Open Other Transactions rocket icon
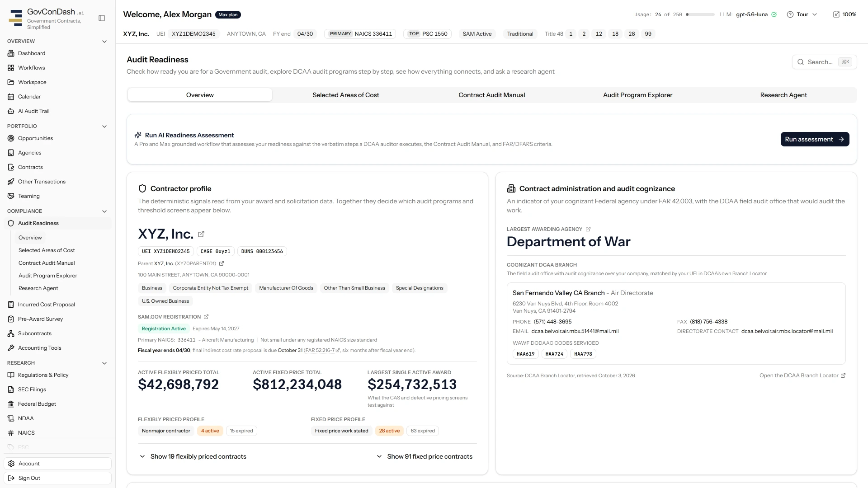 tap(11, 182)
